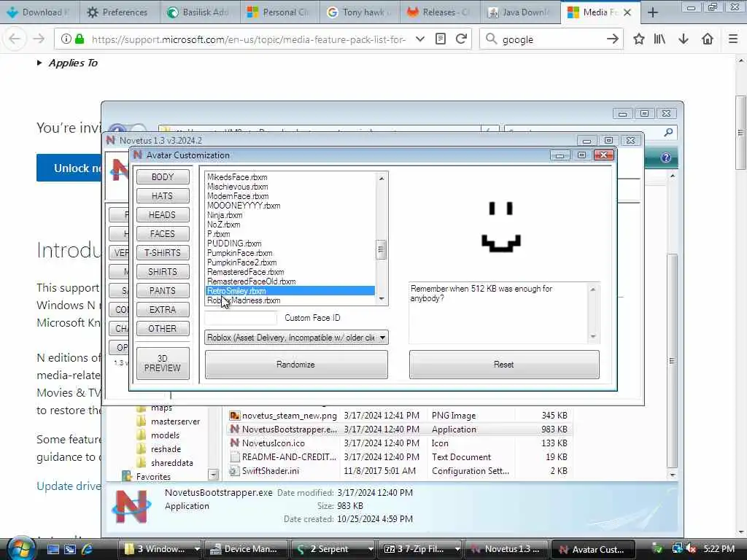
Task: Click the Reset button
Action: pyautogui.click(x=504, y=365)
